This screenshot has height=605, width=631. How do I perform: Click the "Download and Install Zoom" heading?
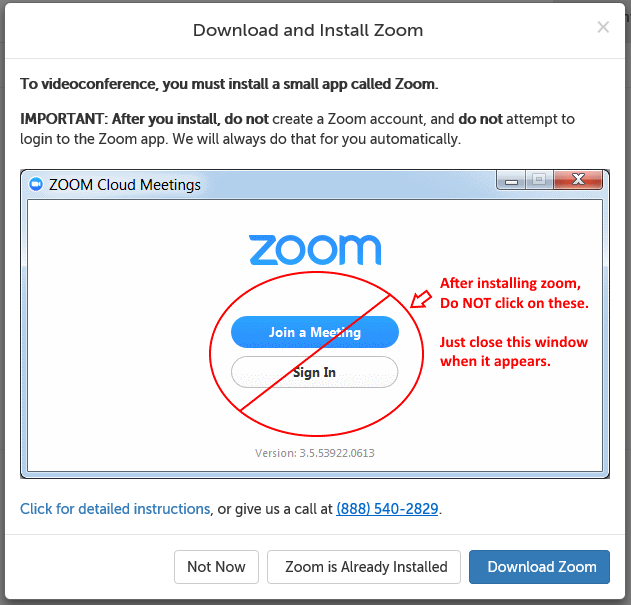coord(307,30)
